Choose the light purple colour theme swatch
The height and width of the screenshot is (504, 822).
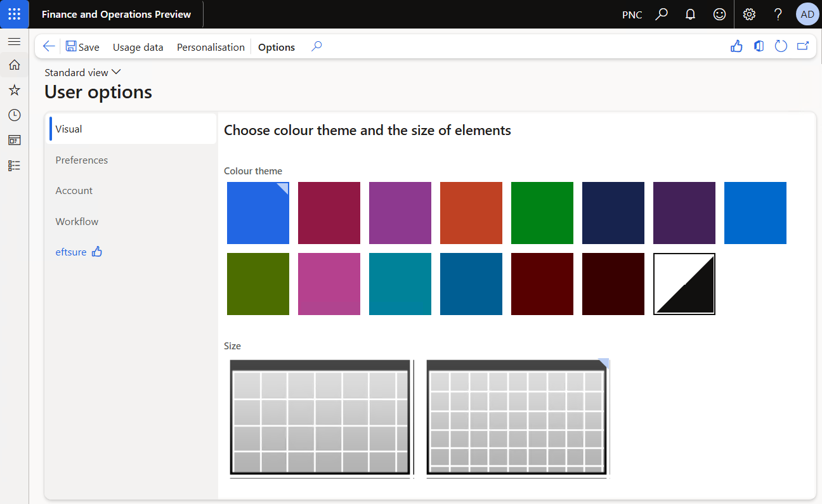pos(400,213)
